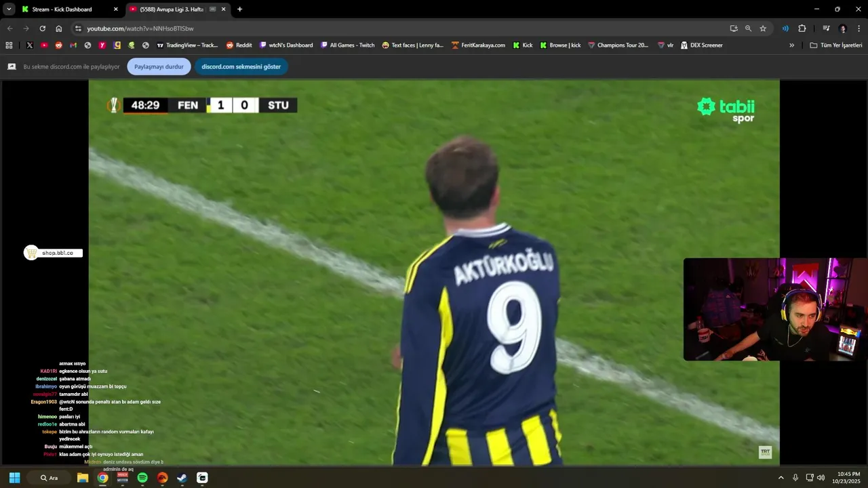Open Steam from the taskbar

pos(182,478)
